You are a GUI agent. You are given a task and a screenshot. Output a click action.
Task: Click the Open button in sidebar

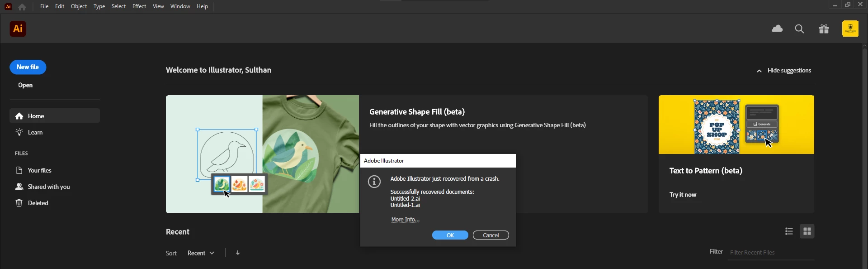(25, 85)
